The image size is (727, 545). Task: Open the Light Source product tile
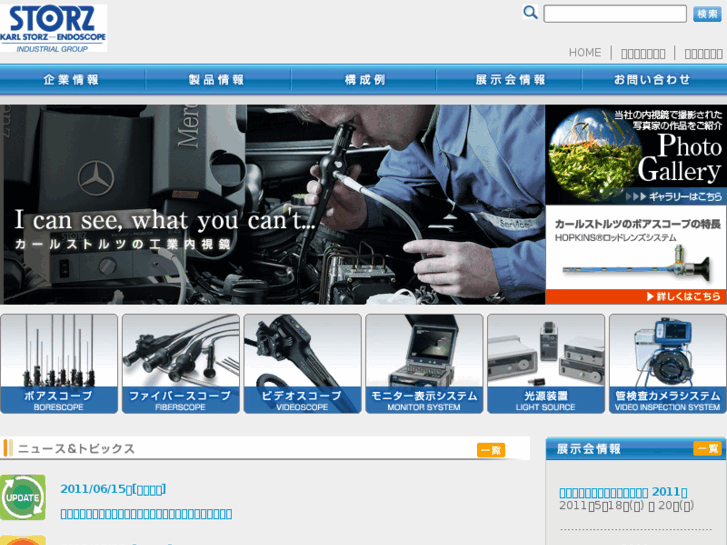(x=546, y=364)
